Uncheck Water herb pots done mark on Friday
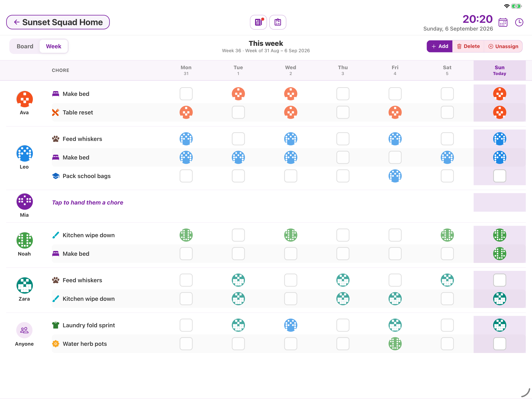Screen dimensions: 532x399 click(x=395, y=344)
